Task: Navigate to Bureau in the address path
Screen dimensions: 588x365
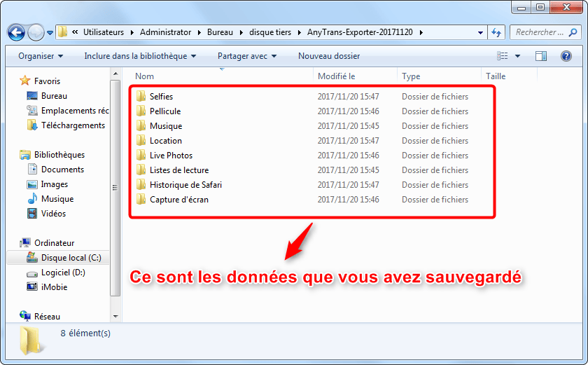Action: coord(219,32)
